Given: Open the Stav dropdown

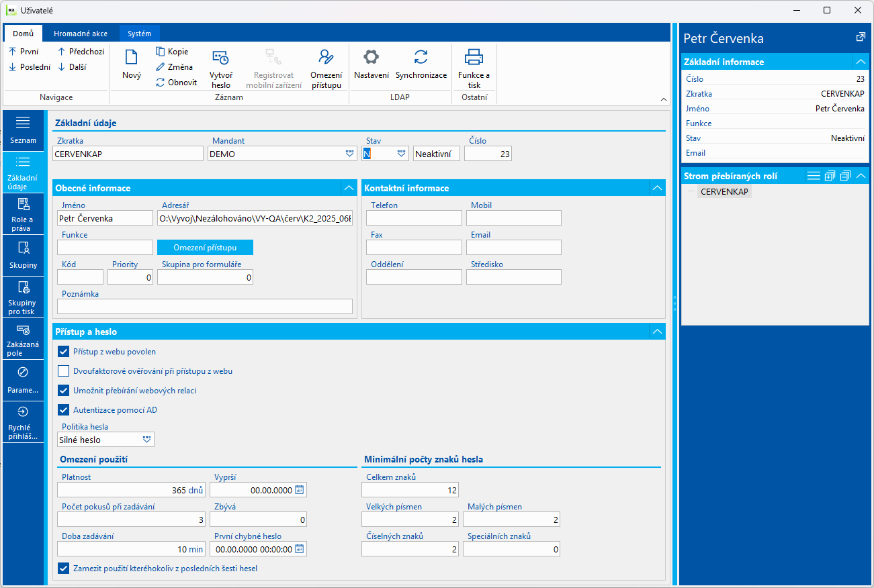Looking at the screenshot, I should pos(401,154).
